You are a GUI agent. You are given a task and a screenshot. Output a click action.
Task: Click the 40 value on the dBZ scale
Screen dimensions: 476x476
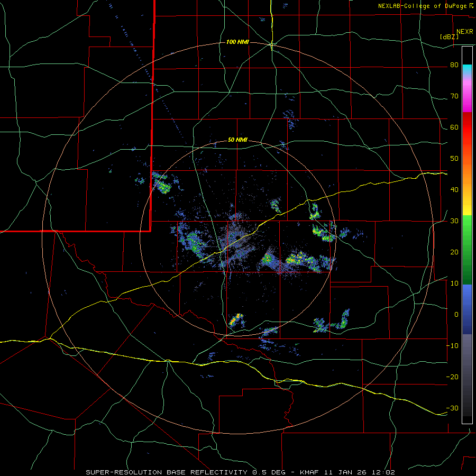point(454,190)
